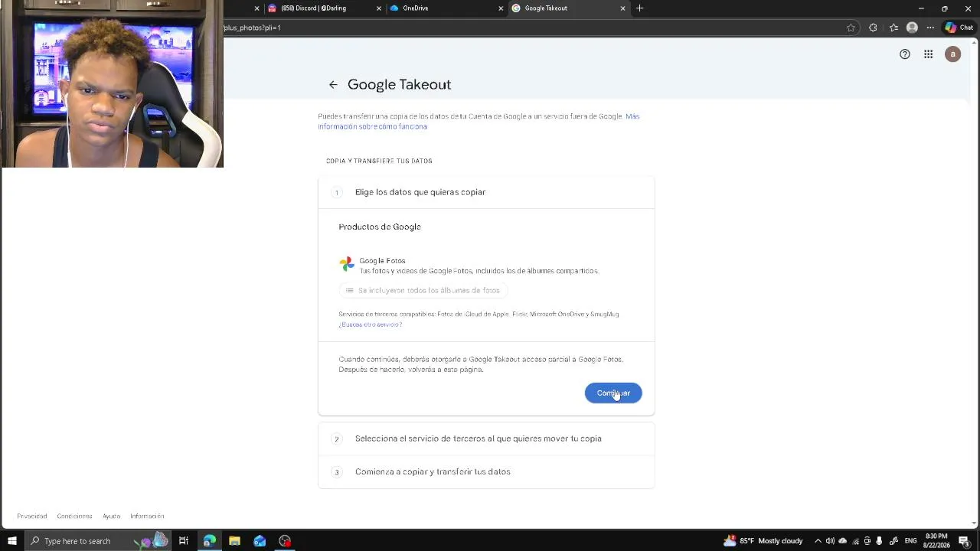The image size is (980, 551).
Task: Click the Google Fotos pinwheel icon
Action: click(x=347, y=264)
